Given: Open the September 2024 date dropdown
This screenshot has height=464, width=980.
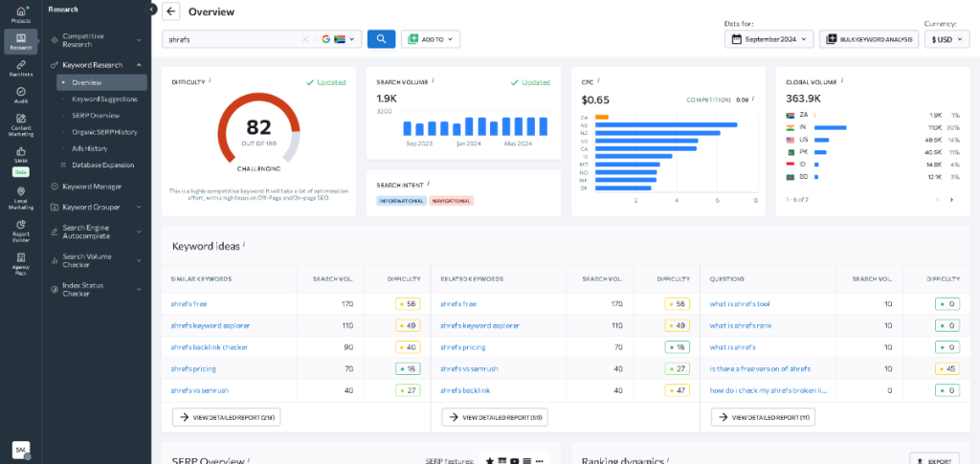Looking at the screenshot, I should 769,38.
